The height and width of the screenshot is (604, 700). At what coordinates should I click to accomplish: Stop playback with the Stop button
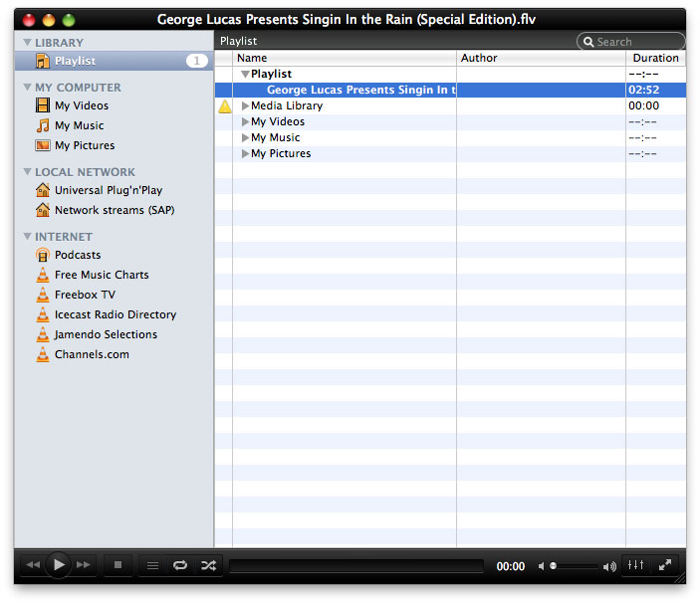point(117,565)
